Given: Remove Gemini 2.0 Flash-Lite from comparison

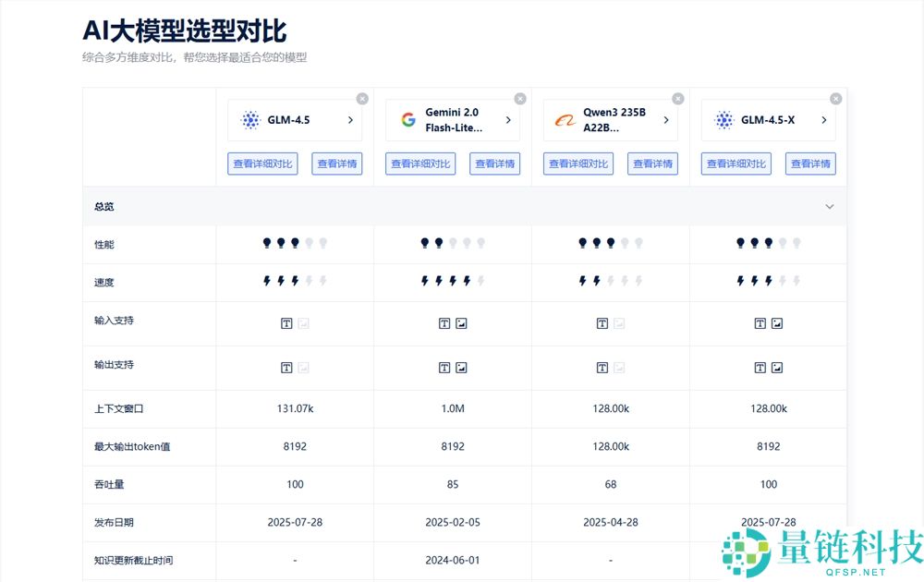Looking at the screenshot, I should 520,98.
